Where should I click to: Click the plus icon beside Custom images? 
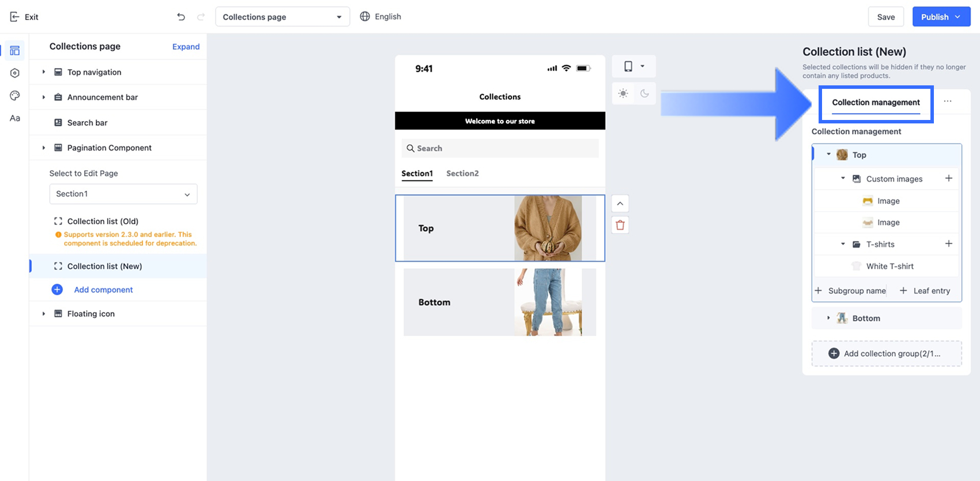tap(948, 179)
